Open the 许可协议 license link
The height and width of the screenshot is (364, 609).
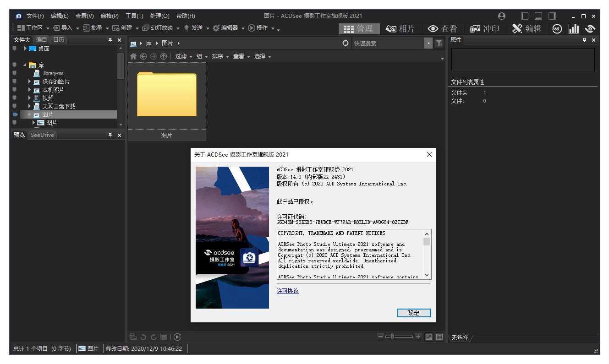coord(287,291)
